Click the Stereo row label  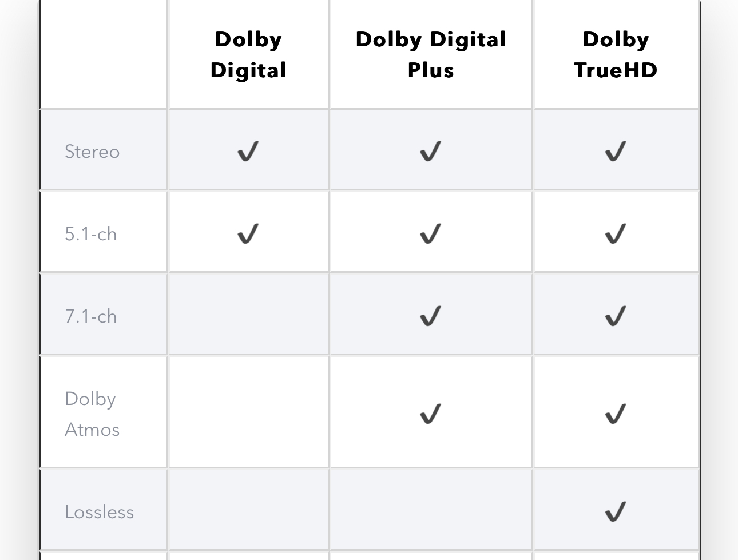coord(92,152)
